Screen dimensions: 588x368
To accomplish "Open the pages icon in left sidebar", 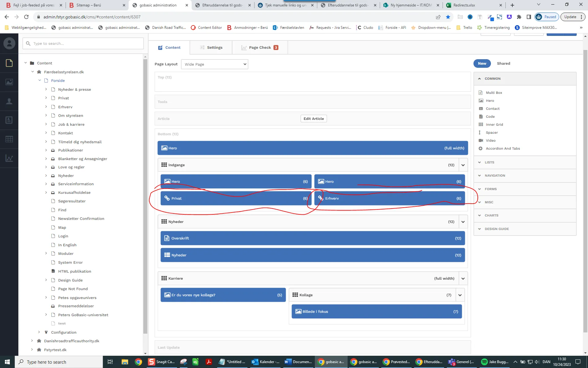I will (9, 63).
